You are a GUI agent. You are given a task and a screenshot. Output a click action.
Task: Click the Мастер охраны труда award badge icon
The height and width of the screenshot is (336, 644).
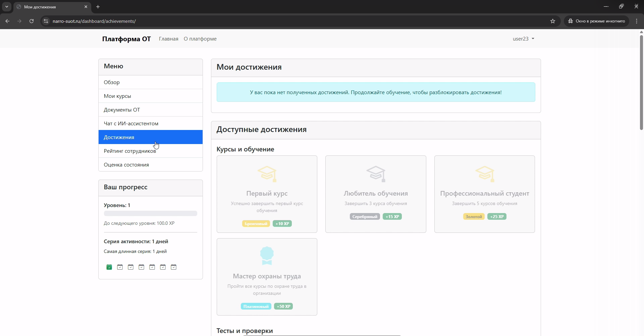point(267,256)
